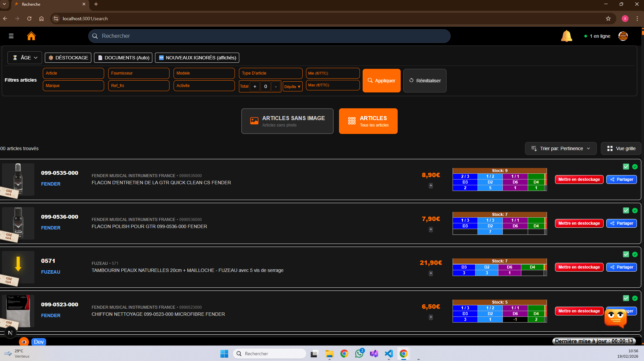The height and width of the screenshot is (361, 644).
Task: Click the plus icon under 8,90€ price
Action: point(431,186)
